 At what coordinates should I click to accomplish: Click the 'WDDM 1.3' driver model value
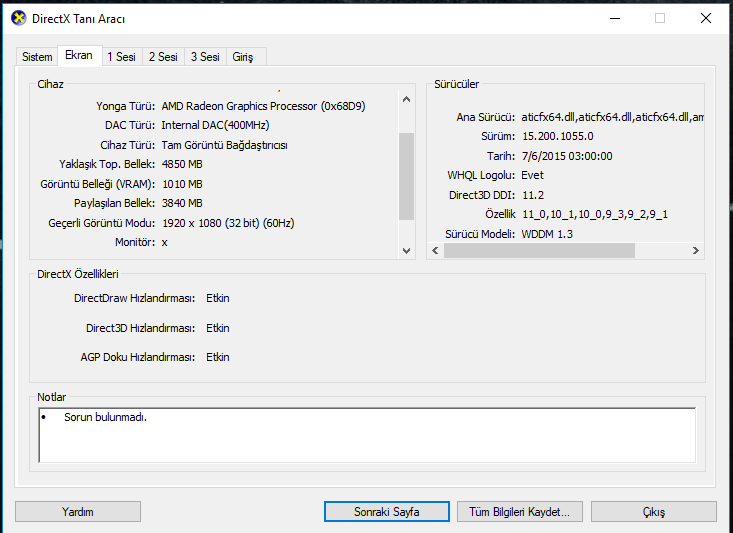click(547, 234)
